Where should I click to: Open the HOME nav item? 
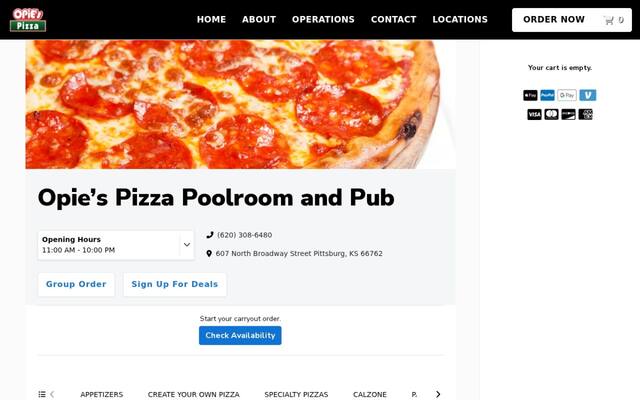(x=211, y=20)
